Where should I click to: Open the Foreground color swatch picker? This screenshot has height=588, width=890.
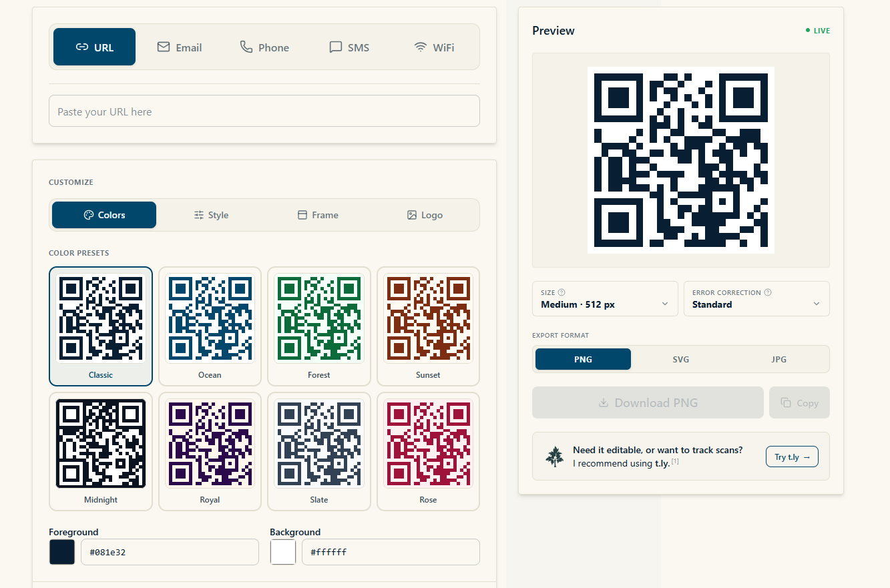click(62, 552)
